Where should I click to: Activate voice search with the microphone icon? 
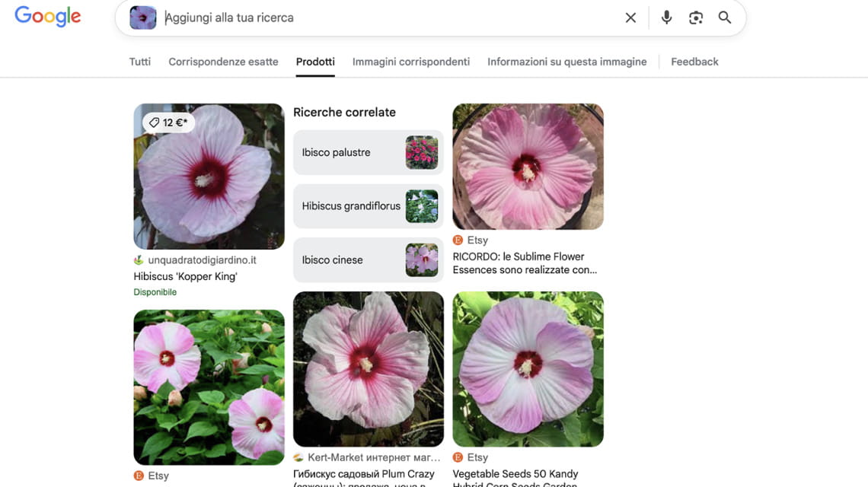tap(666, 17)
